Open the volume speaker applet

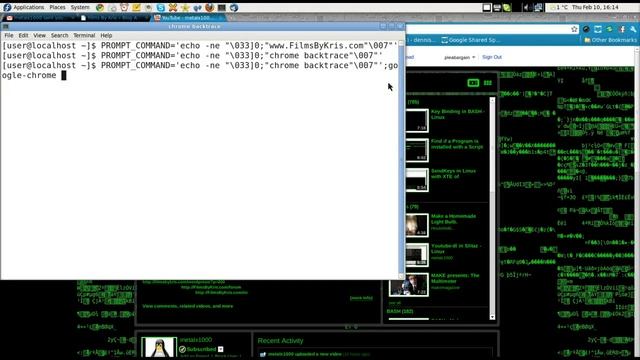(527, 7)
